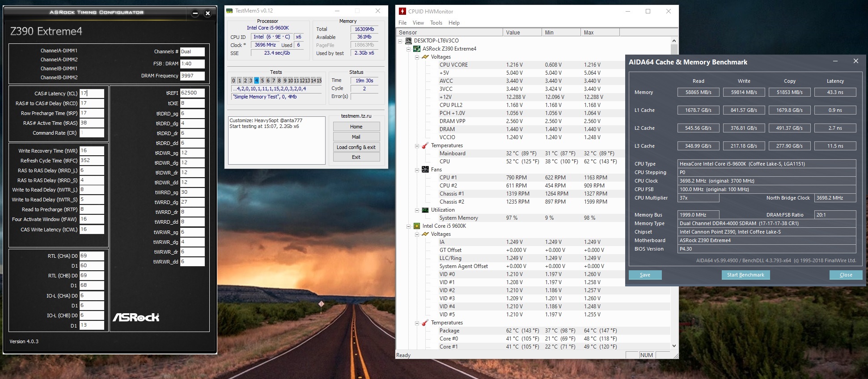Image resolution: width=868 pixels, height=379 pixels.
Task: Click the CAS Write Latency (tCWL) field
Action: pyautogui.click(x=92, y=229)
